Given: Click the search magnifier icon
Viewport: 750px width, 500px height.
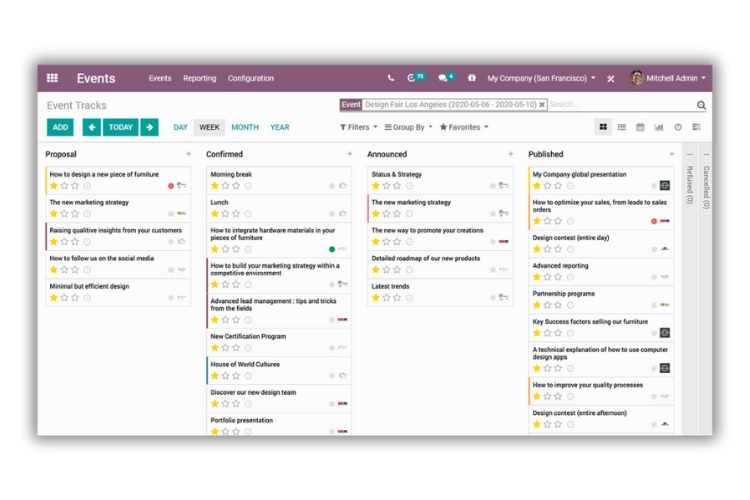Looking at the screenshot, I should [x=701, y=105].
